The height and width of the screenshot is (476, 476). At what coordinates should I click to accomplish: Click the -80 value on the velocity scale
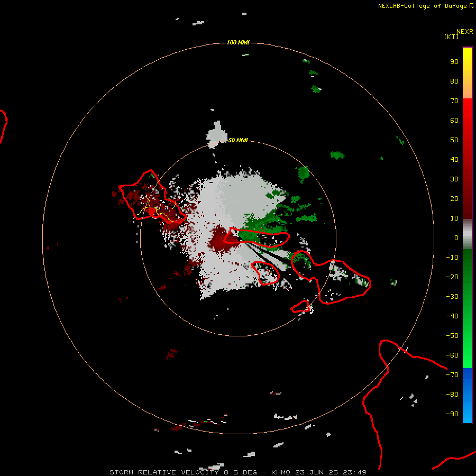point(452,395)
